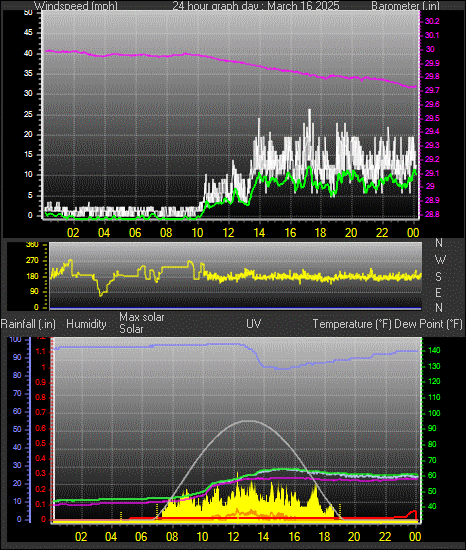Select the "Temperature (°F)" legend label
The image size is (466, 550).
[352, 324]
